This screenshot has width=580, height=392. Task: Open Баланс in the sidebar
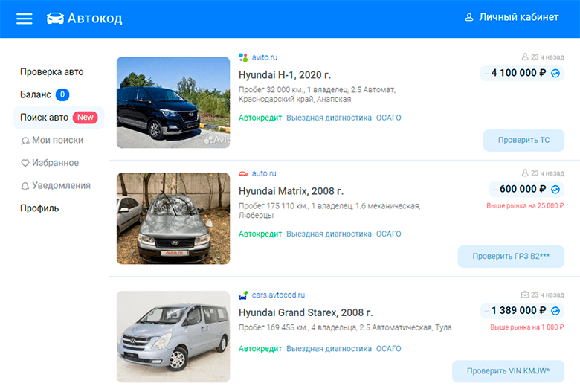click(x=36, y=94)
